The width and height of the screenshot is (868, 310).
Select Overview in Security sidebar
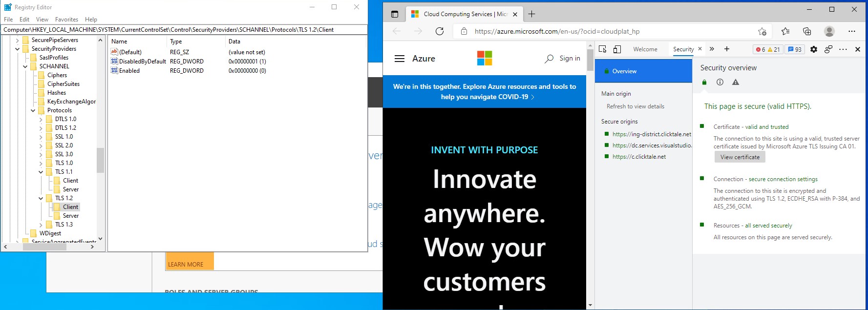(643, 71)
